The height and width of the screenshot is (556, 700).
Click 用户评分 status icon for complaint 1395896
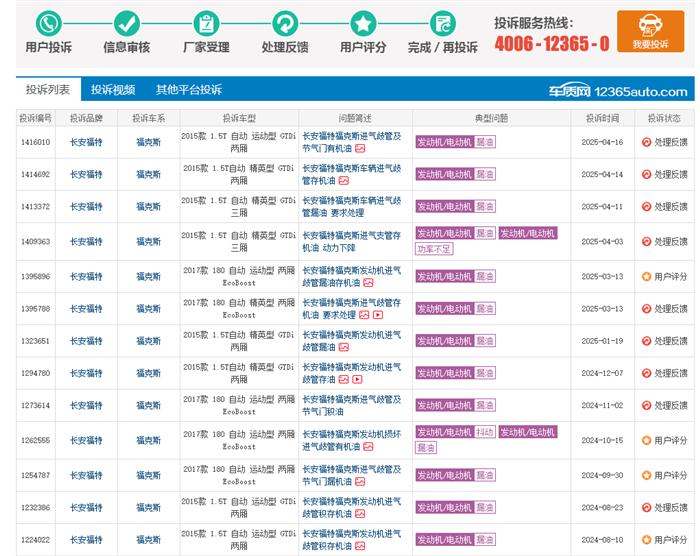coord(646,276)
